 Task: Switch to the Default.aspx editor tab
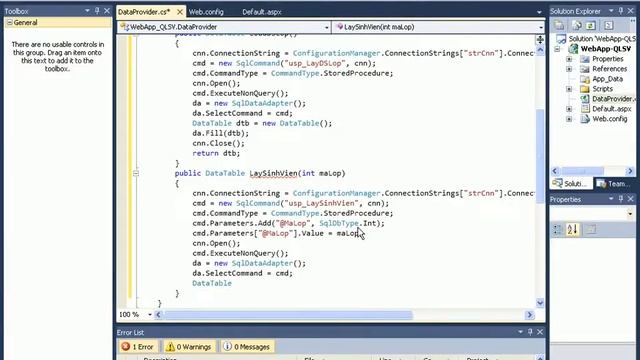pyautogui.click(x=262, y=12)
